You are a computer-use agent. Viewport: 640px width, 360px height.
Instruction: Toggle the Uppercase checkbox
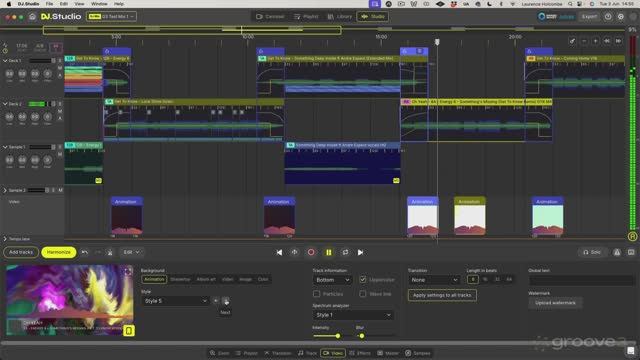pyautogui.click(x=362, y=280)
